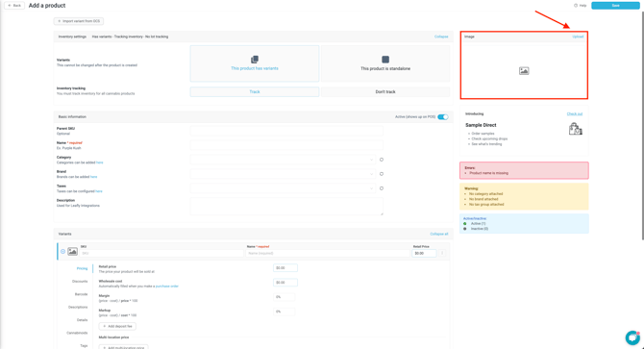Click Add deposit fee button
This screenshot has height=349, width=644.
[x=117, y=327]
